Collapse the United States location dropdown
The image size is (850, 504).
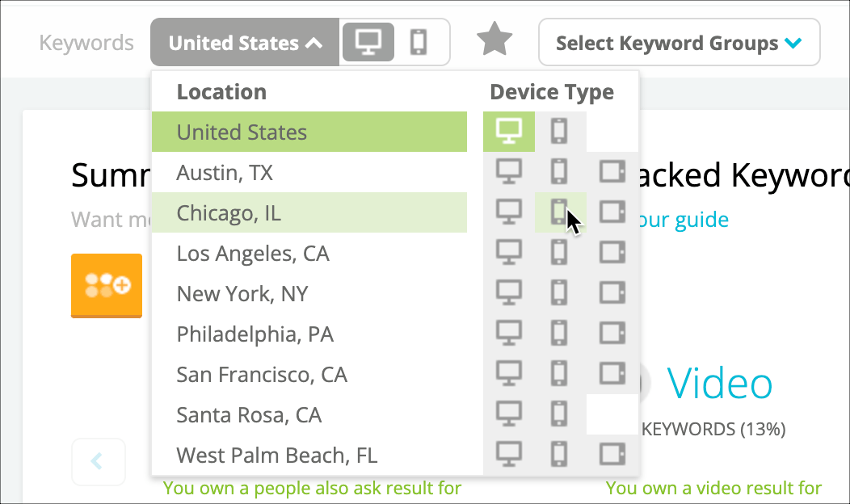245,42
